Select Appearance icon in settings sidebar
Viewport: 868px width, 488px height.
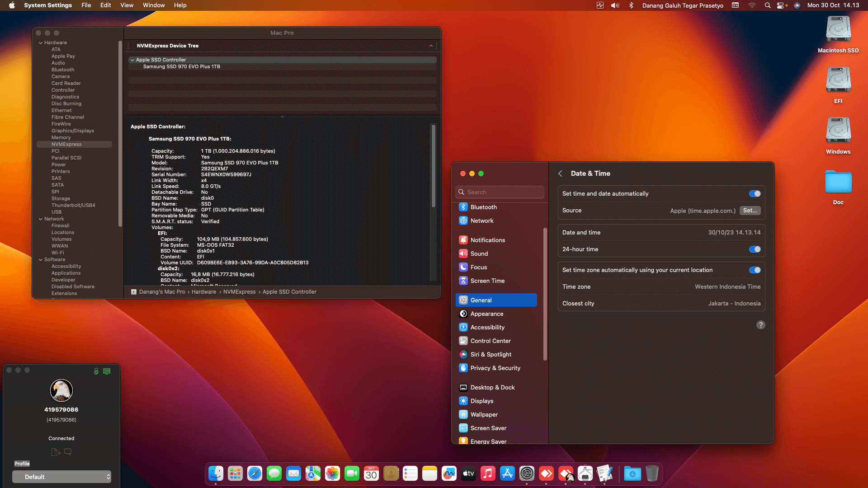pyautogui.click(x=463, y=314)
